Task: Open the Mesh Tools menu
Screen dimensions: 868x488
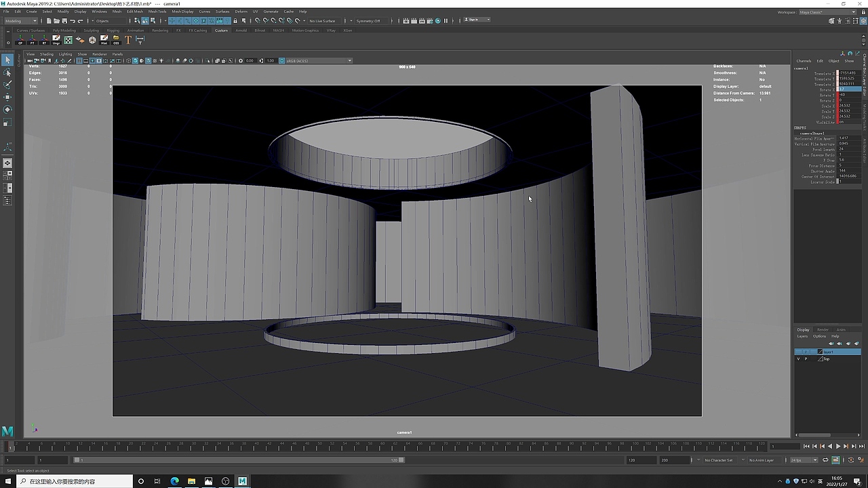Action: (157, 12)
